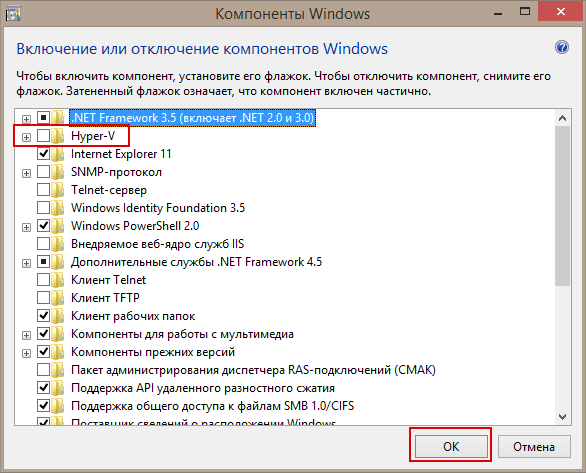
Task: Expand the Hyper-V component tree
Action: tap(26, 137)
